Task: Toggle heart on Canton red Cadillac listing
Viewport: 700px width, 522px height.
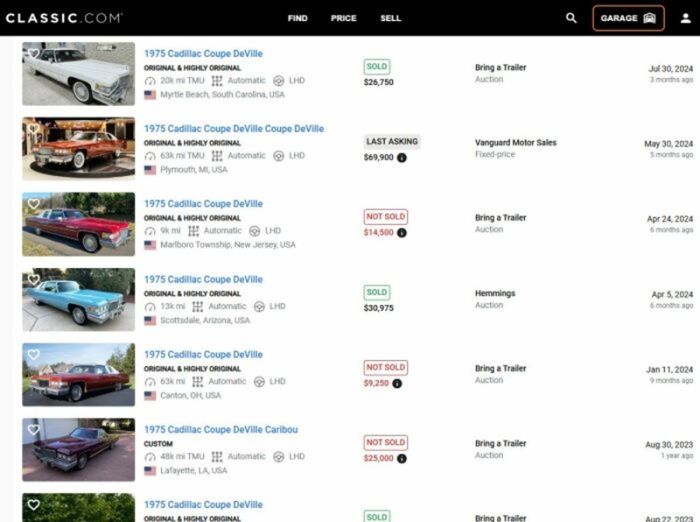Action: coord(33,355)
